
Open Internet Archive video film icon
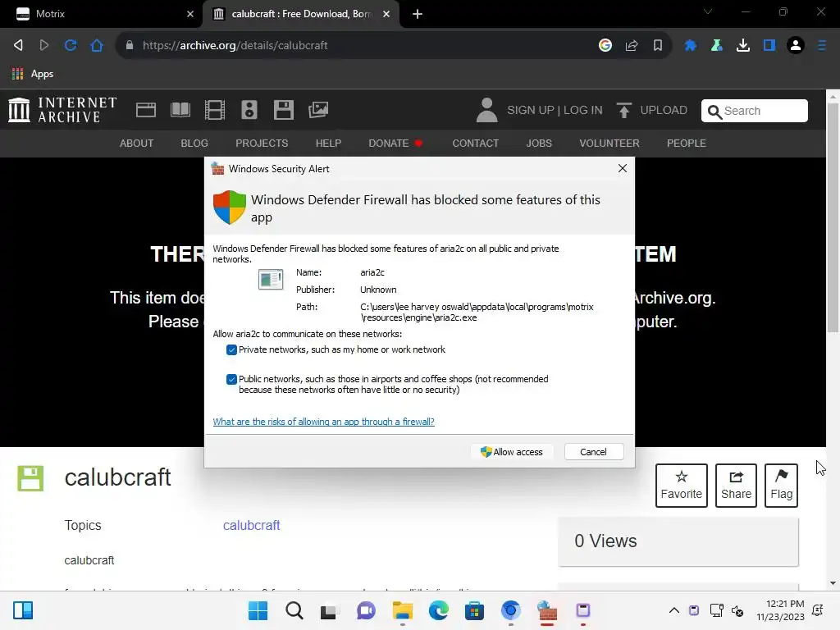coord(215,111)
